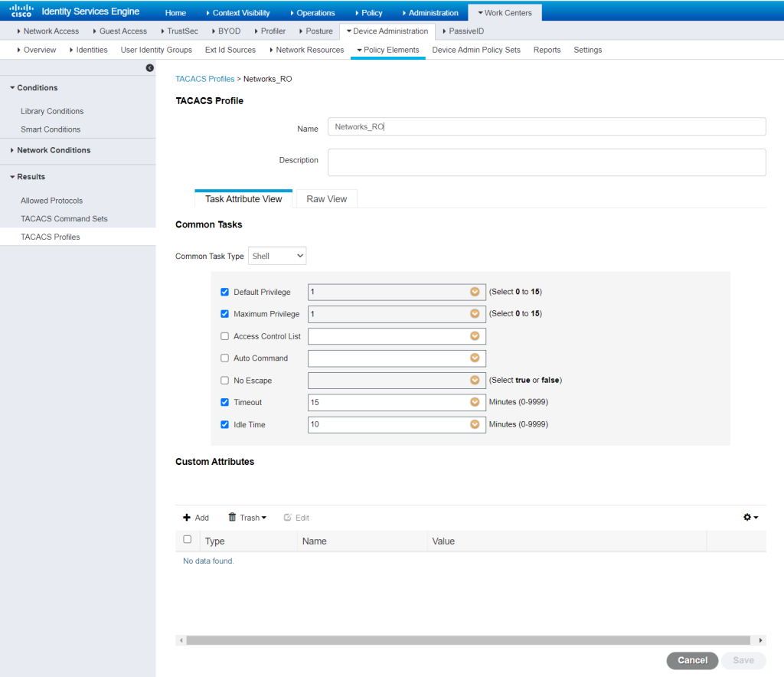Switch to the Raw View tab
The image size is (784, 677).
(x=326, y=199)
